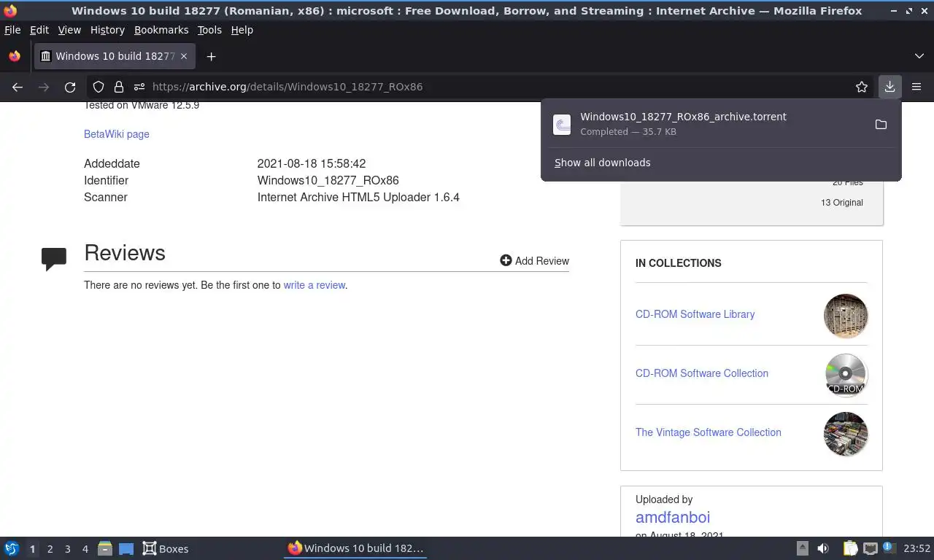
Task: Open the site permissions icon in address bar
Action: pyautogui.click(x=139, y=87)
